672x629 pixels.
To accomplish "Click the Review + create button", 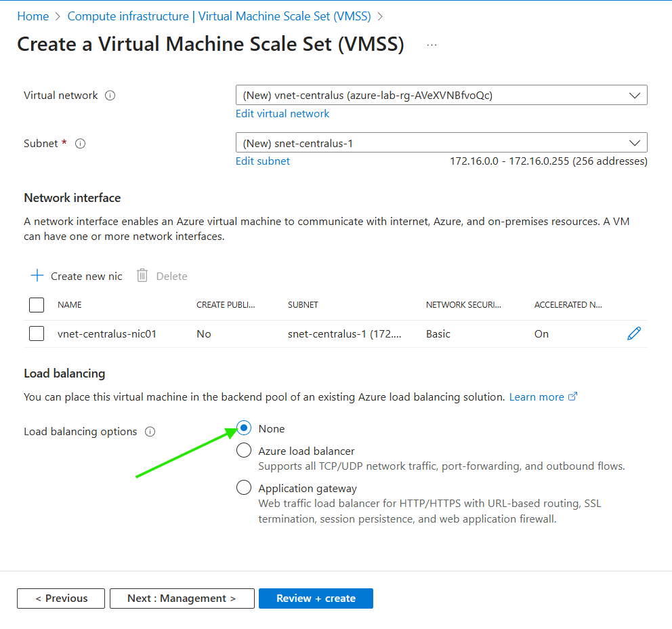I will (316, 598).
